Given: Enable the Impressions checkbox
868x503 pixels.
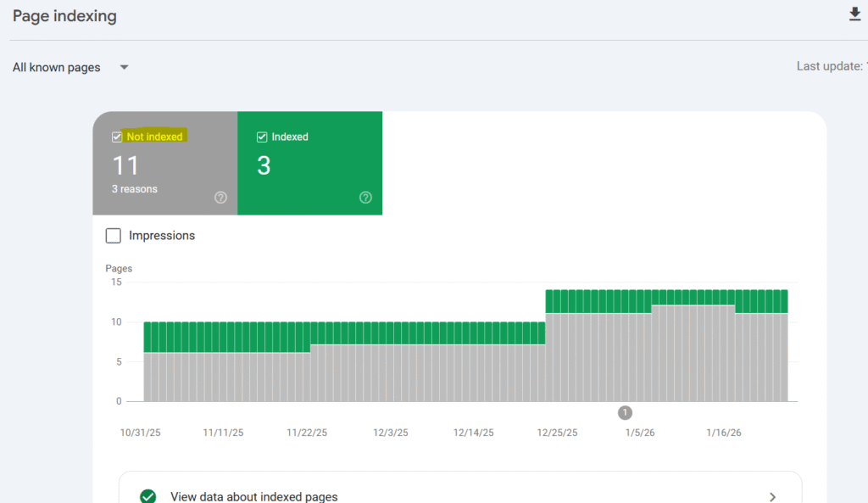Looking at the screenshot, I should (114, 236).
